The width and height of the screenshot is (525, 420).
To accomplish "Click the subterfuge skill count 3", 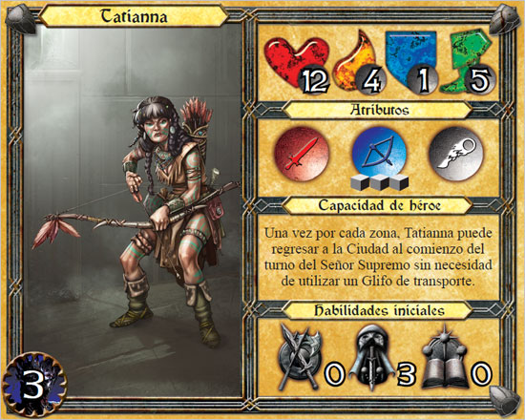I will point(406,374).
